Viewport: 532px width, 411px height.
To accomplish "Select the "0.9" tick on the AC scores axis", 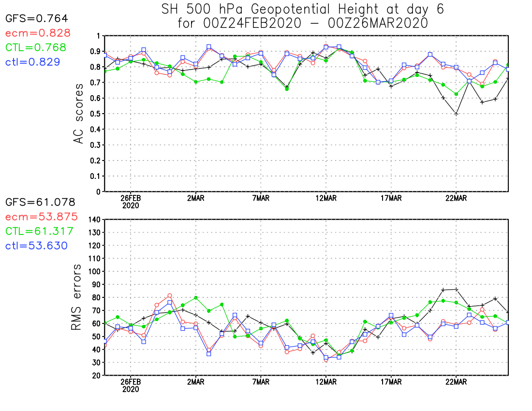I will click(x=95, y=51).
